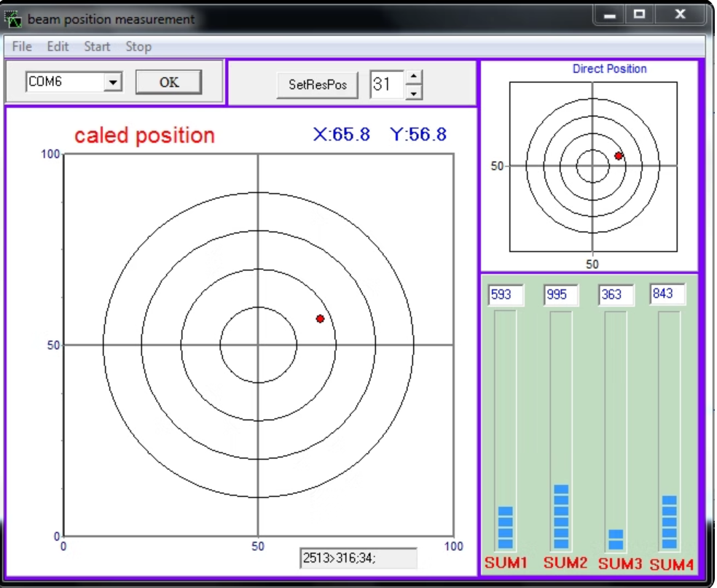Screen dimensions: 717x588
Task: Click the red dot in Direct Position plot
Action: pyautogui.click(x=619, y=156)
